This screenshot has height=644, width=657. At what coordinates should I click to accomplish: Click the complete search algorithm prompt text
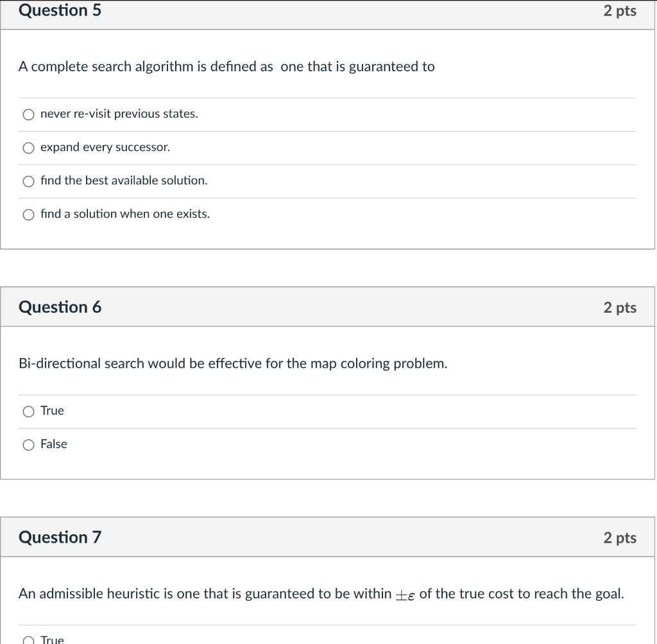pos(227,67)
